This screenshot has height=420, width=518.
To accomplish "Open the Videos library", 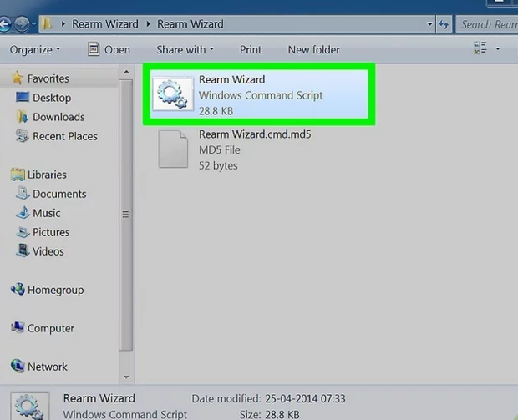I will tap(48, 251).
